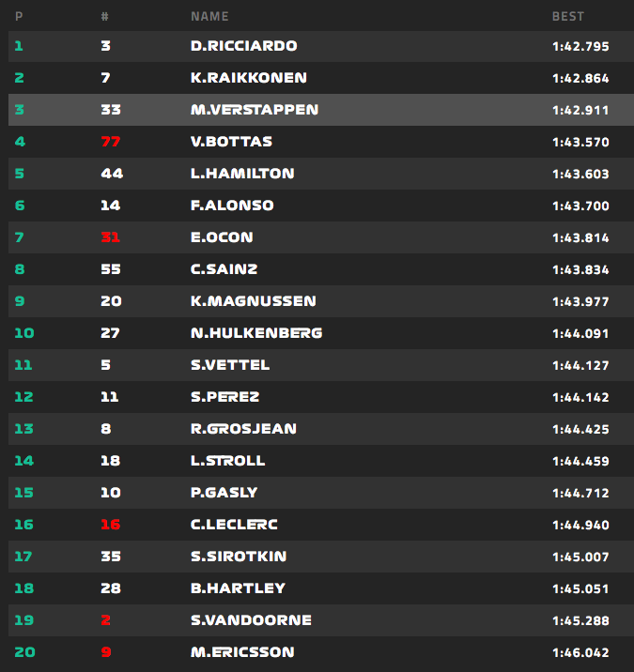Screen dimensions: 634x672
Task: Select B.HARTLEY driver name
Action: coord(238,588)
